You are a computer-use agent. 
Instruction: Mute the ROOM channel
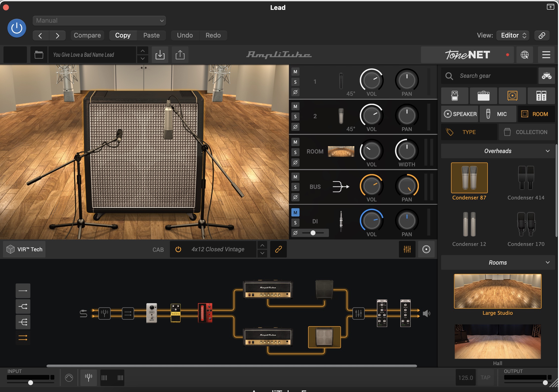[x=295, y=142]
